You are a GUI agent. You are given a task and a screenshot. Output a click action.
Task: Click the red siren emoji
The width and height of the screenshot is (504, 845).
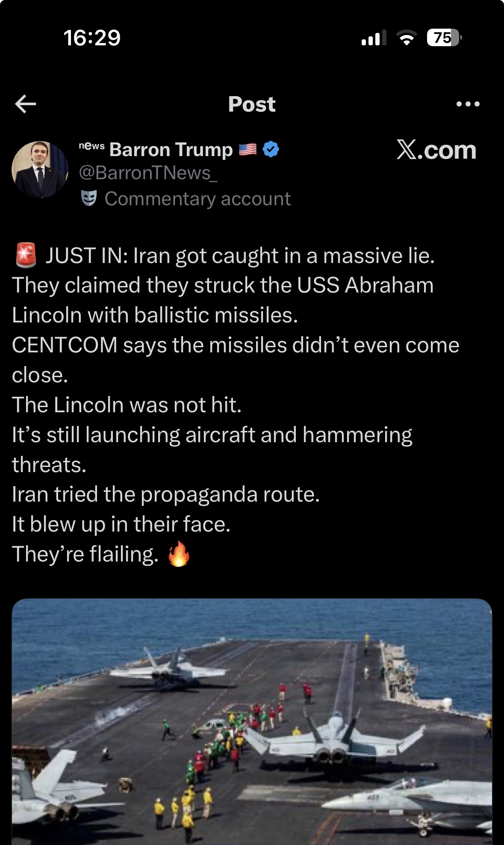click(26, 255)
